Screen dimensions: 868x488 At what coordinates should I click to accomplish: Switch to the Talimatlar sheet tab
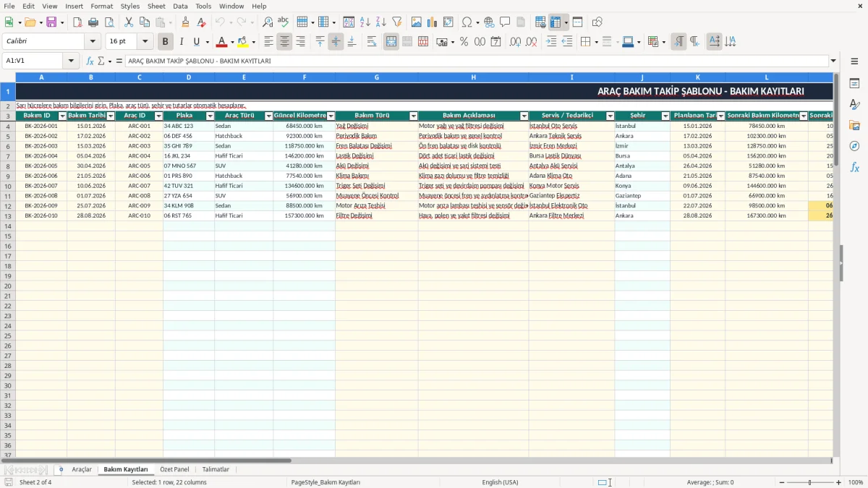[216, 469]
